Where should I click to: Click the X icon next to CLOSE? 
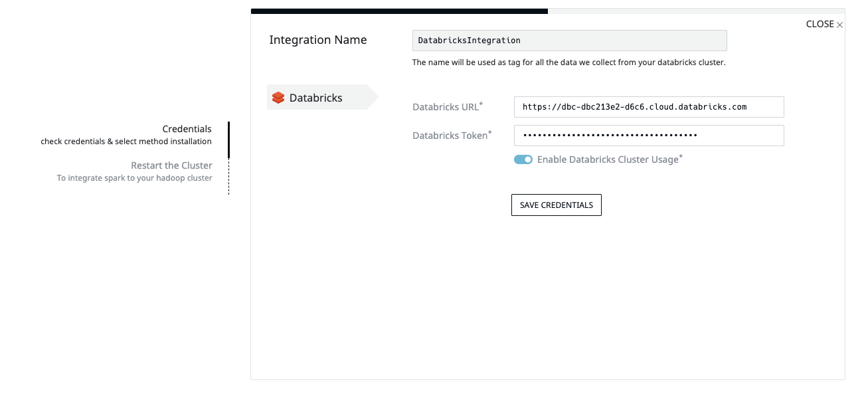pyautogui.click(x=839, y=24)
